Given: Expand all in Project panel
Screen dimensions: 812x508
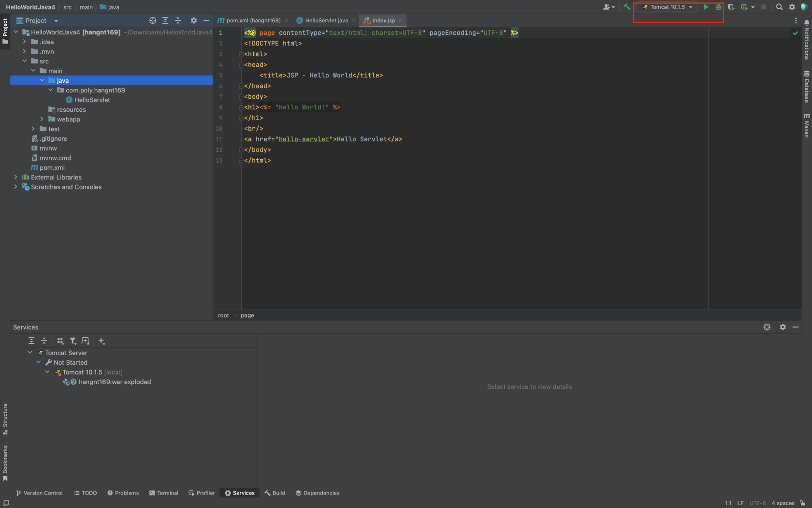Looking at the screenshot, I should pos(165,20).
